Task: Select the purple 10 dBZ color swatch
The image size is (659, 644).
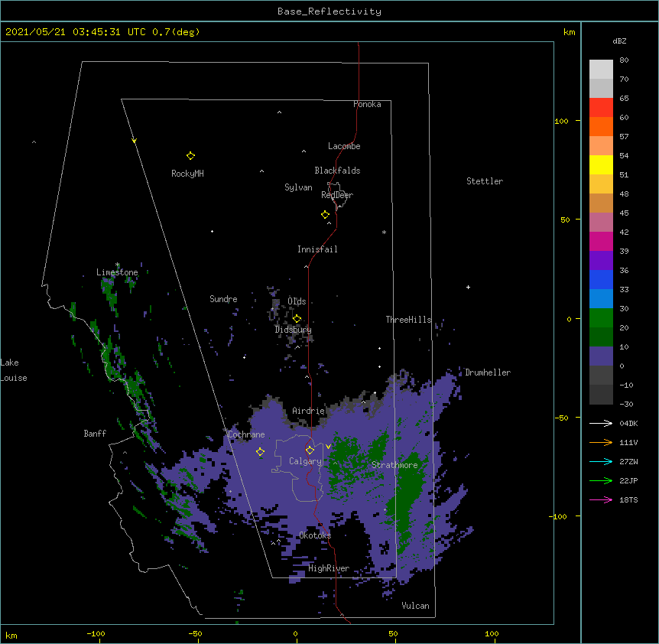Action: click(x=601, y=356)
